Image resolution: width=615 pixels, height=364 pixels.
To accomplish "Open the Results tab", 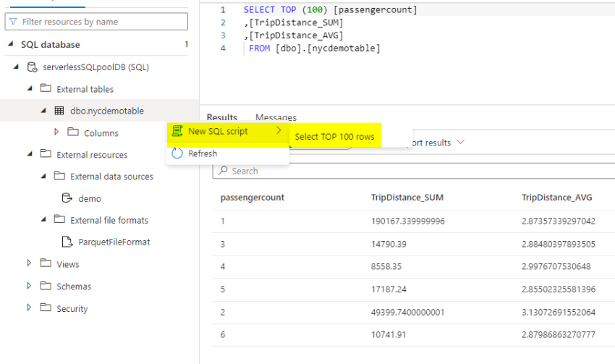I will 222,117.
